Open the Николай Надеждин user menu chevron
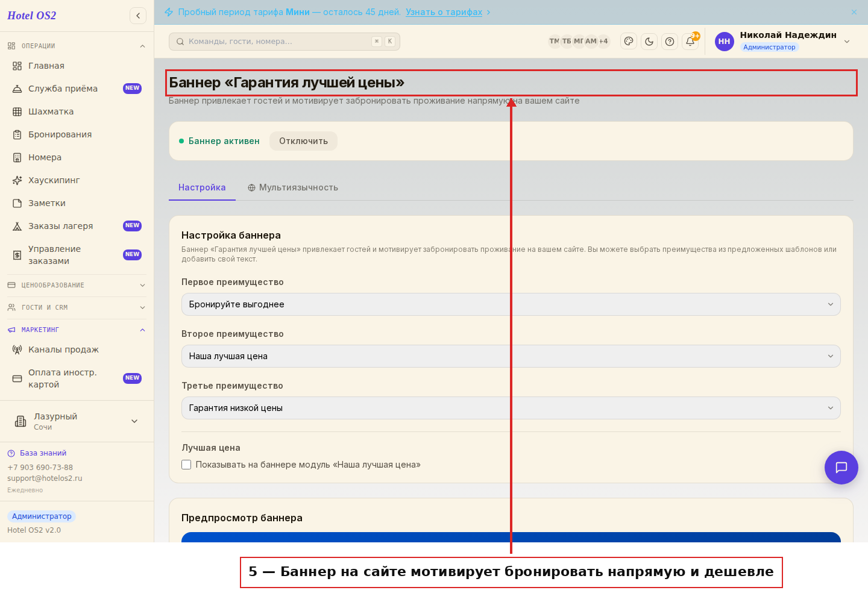The height and width of the screenshot is (602, 868). tap(847, 42)
